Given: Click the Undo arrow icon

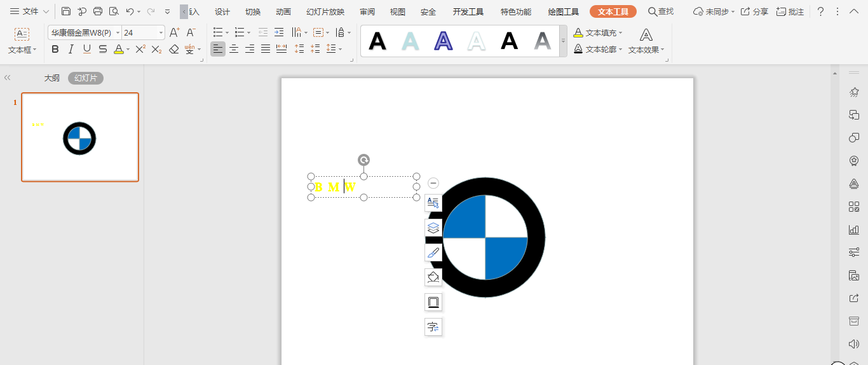Looking at the screenshot, I should tap(130, 11).
